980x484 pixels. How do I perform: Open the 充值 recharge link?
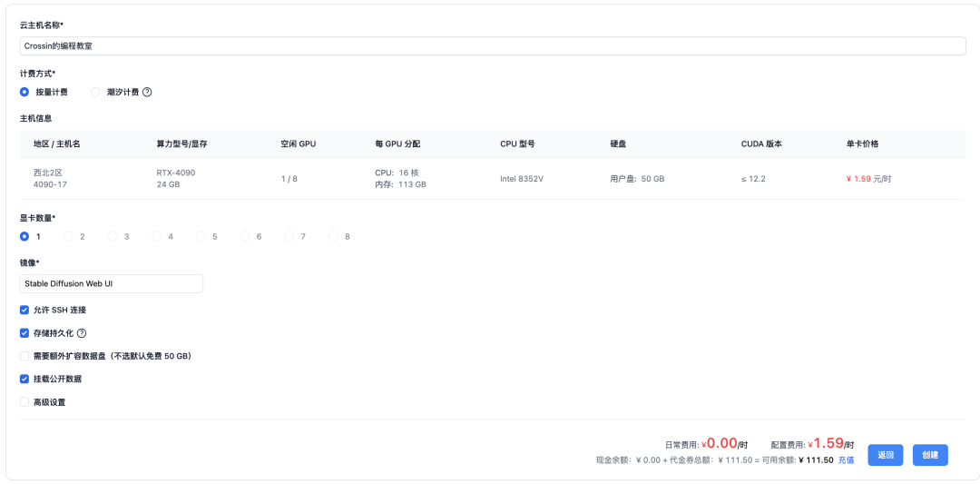coord(847,460)
